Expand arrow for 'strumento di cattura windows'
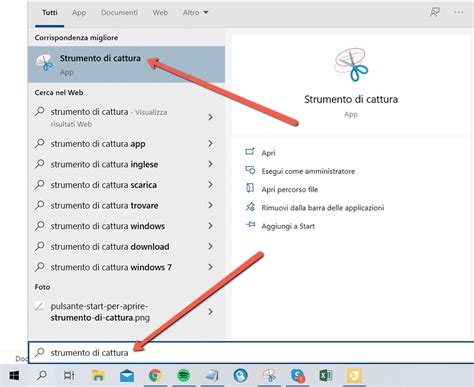The height and width of the screenshot is (387, 474). pos(210,226)
